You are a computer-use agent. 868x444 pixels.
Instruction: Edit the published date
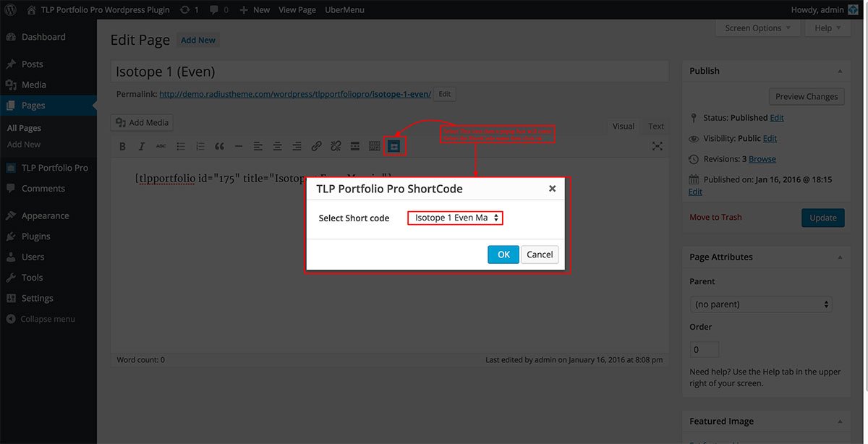pos(695,192)
